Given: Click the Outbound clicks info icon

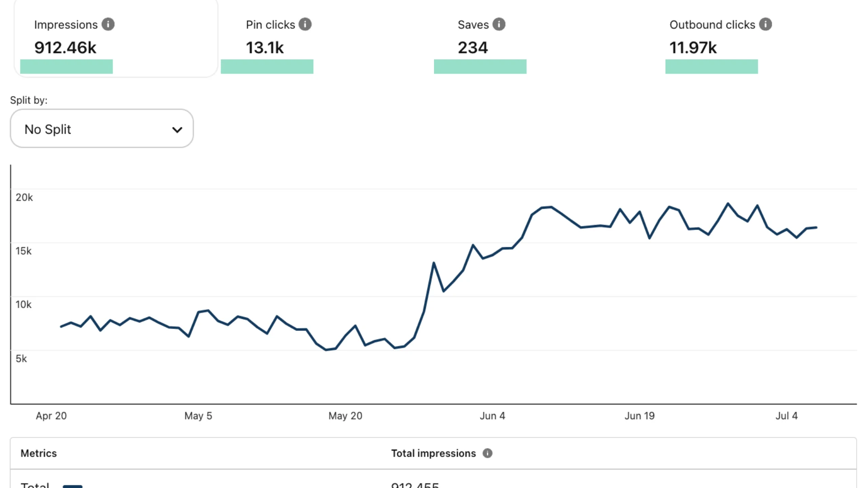Looking at the screenshot, I should click(765, 24).
